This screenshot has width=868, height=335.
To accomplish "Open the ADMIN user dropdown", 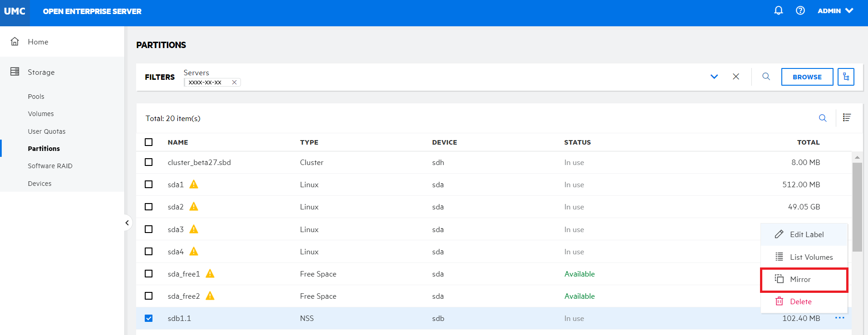I will [x=835, y=11].
